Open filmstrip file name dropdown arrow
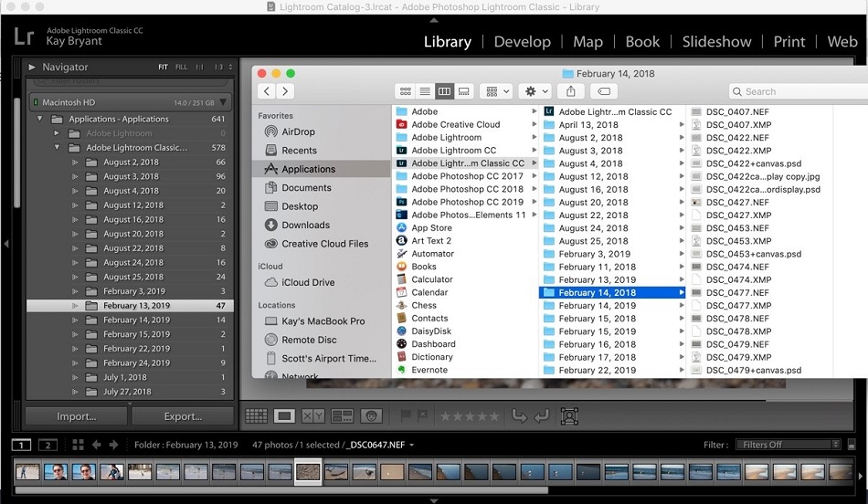868x504 pixels. click(x=412, y=445)
